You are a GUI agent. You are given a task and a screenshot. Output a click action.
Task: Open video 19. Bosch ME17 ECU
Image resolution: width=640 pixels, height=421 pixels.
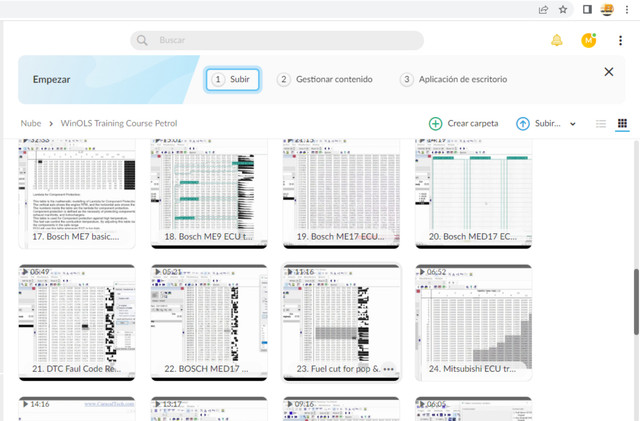tap(341, 193)
